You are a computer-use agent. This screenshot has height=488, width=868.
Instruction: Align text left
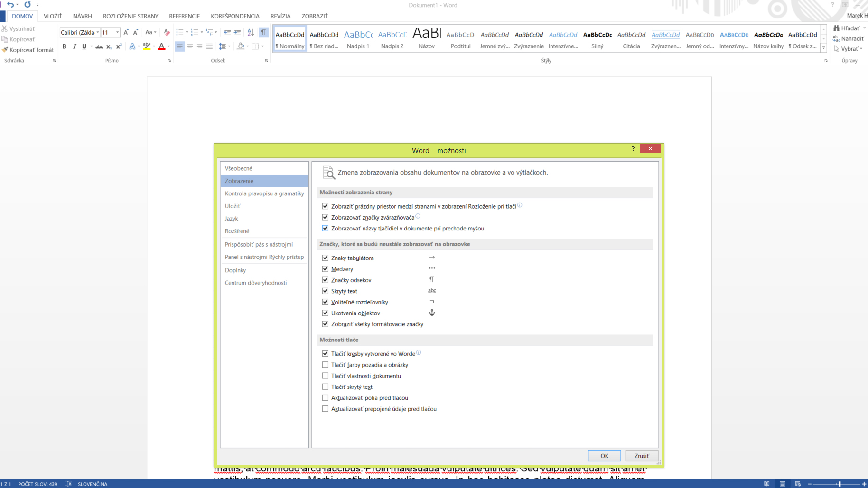[179, 46]
